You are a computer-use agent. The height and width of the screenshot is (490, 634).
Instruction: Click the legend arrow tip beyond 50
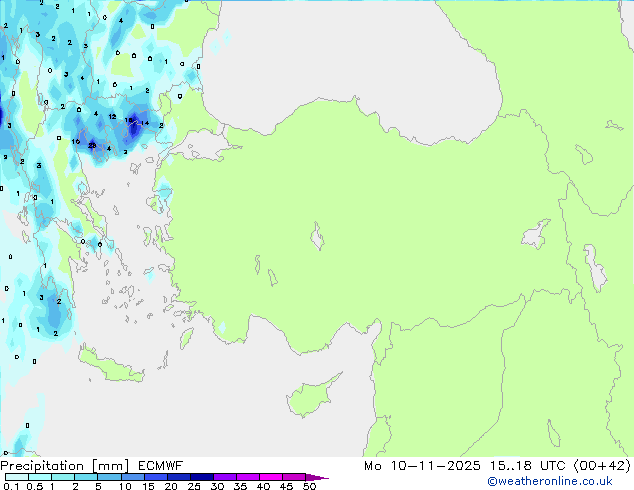[318, 477]
